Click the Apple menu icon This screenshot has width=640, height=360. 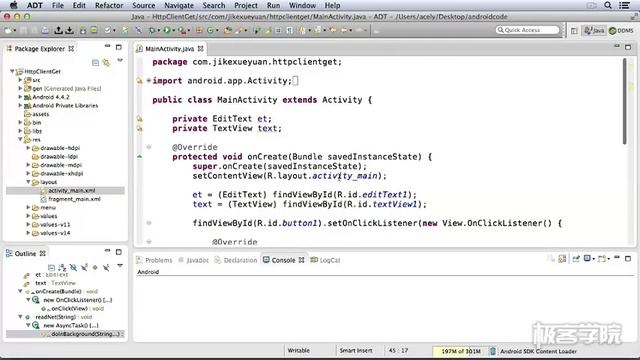click(13, 5)
